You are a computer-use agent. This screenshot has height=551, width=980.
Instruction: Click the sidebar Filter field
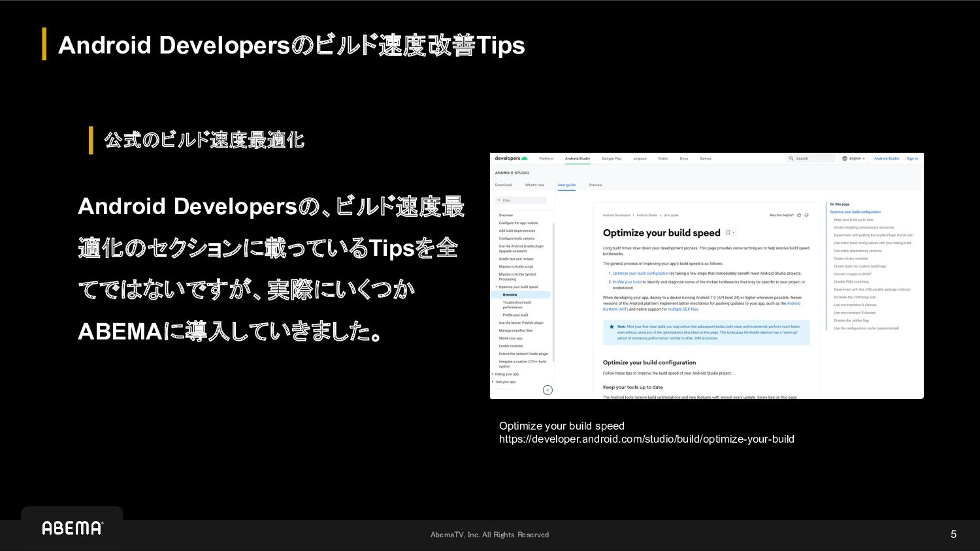pos(521,200)
